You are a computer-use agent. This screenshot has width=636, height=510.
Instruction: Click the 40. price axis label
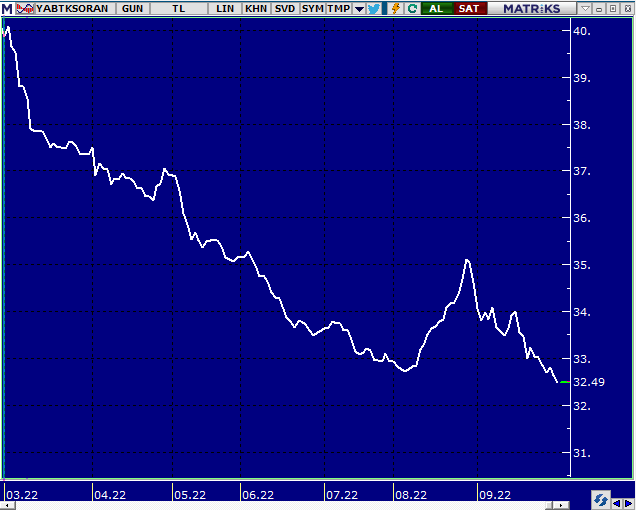tap(582, 31)
